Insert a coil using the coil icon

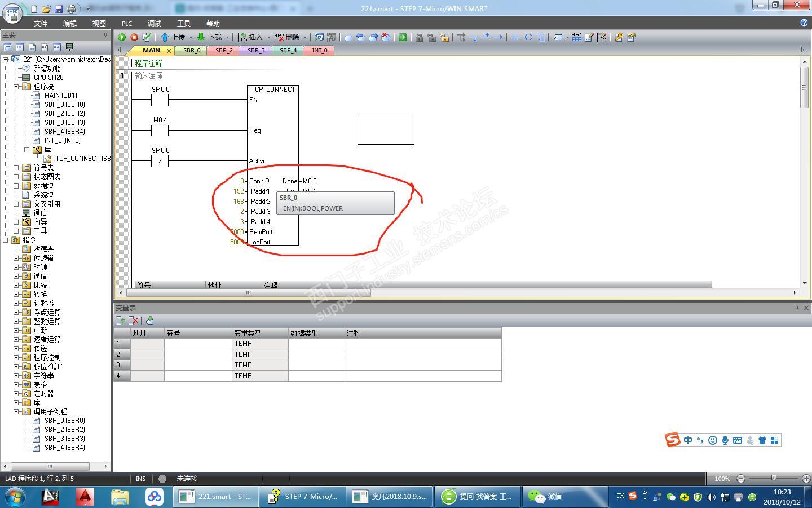pos(528,37)
